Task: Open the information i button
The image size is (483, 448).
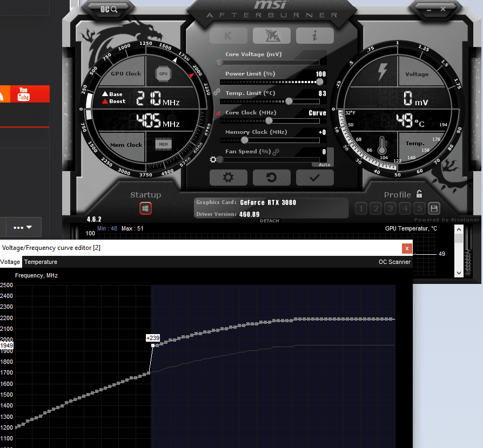Action: pyautogui.click(x=314, y=36)
